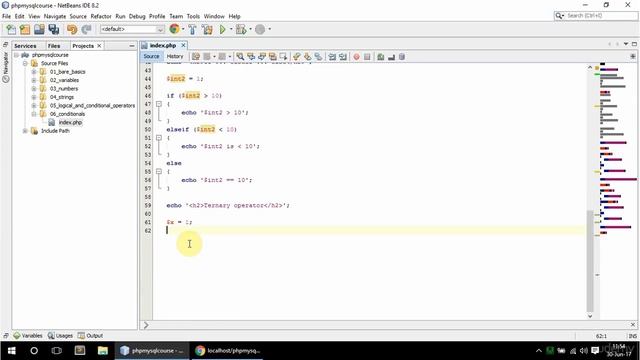Click the Windows Start button

(x=11, y=351)
